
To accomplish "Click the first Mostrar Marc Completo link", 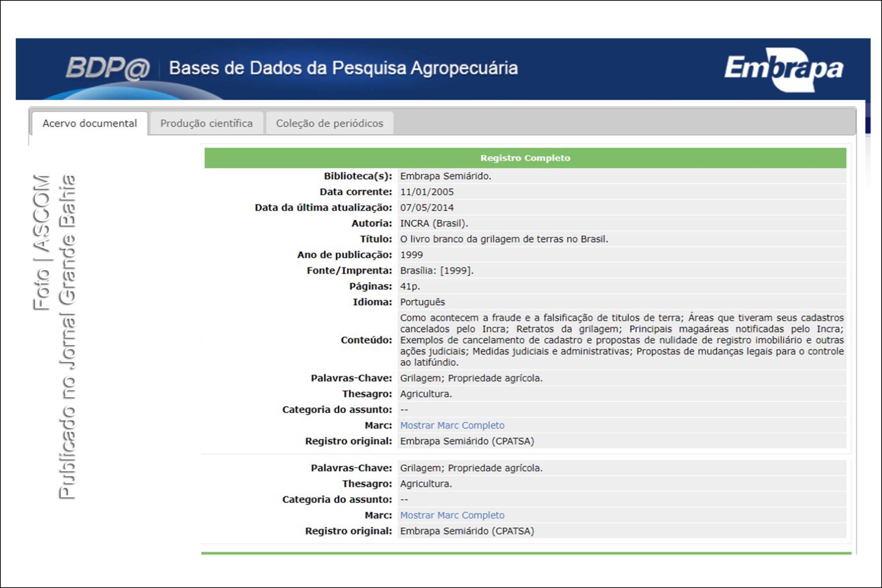I will [x=452, y=426].
